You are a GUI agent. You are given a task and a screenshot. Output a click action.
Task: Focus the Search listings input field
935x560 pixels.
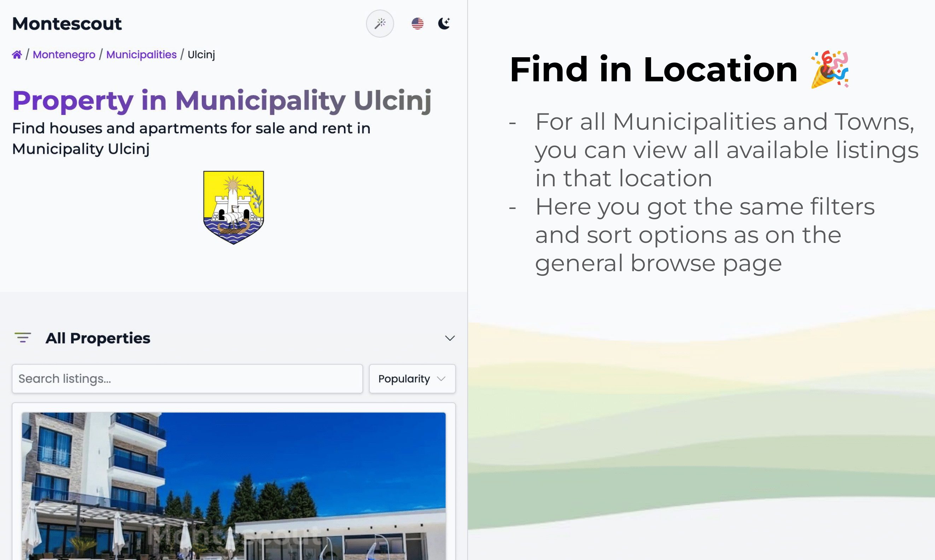[187, 379]
